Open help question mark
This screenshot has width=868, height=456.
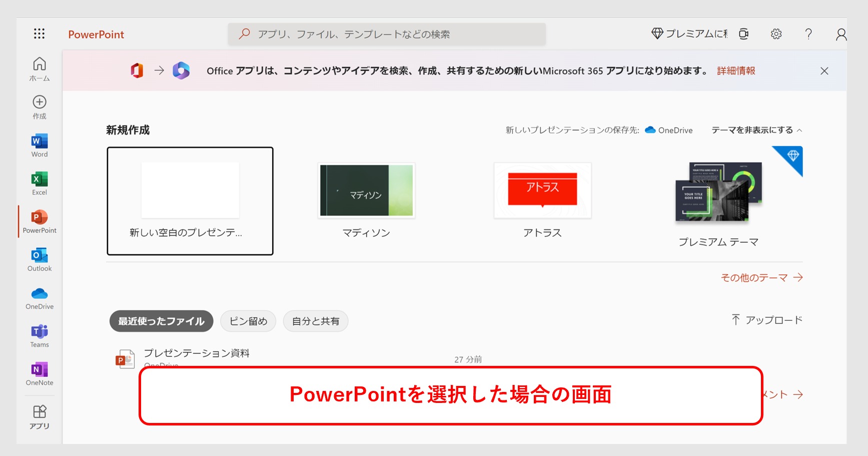click(x=808, y=34)
